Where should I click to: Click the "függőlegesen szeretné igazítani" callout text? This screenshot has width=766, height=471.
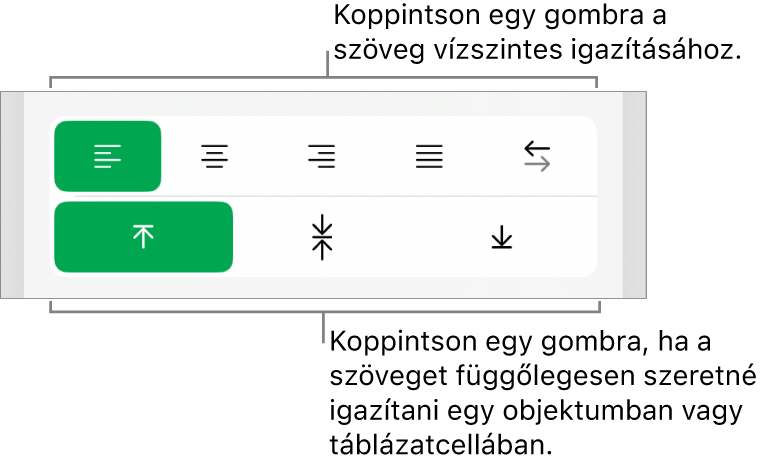coord(538,377)
